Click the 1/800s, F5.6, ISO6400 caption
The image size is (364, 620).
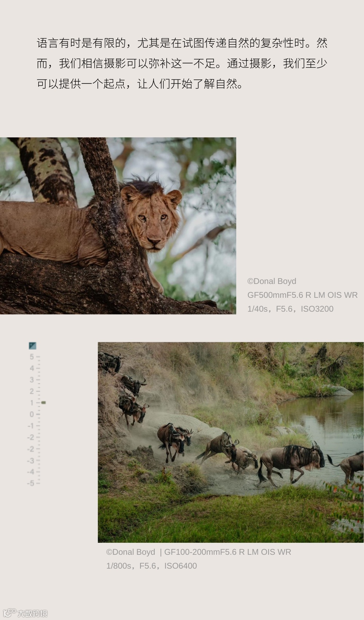tap(151, 566)
